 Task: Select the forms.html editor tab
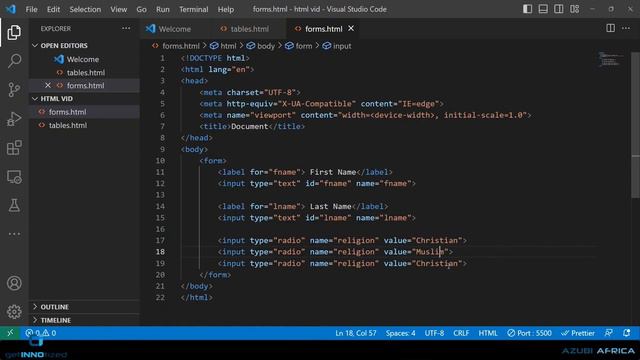(x=323, y=29)
